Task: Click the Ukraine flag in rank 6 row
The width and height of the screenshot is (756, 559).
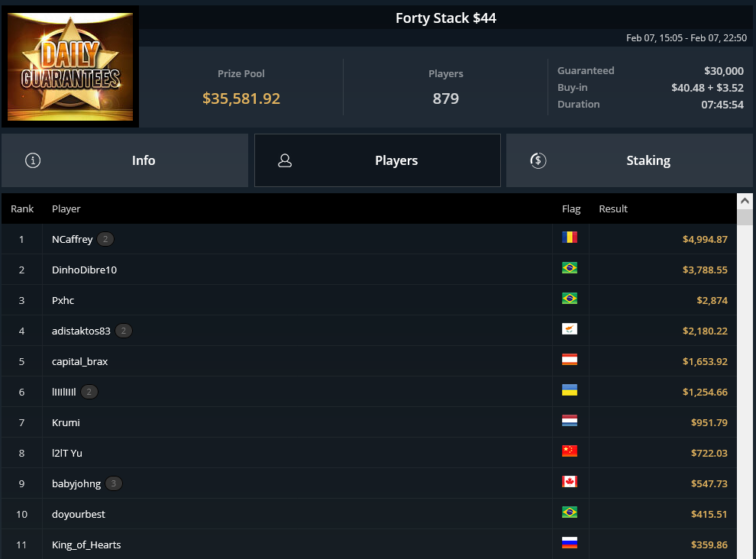Action: [x=570, y=389]
